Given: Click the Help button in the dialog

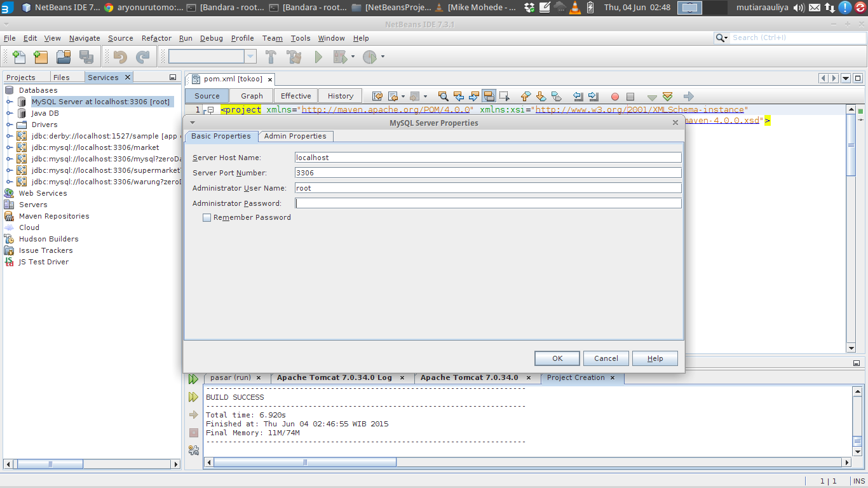Looking at the screenshot, I should coord(655,358).
